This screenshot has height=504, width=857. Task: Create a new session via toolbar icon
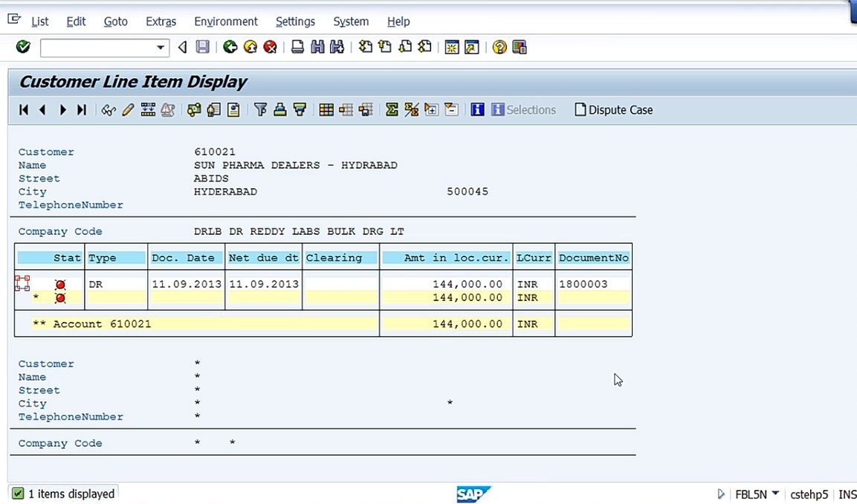(x=451, y=47)
